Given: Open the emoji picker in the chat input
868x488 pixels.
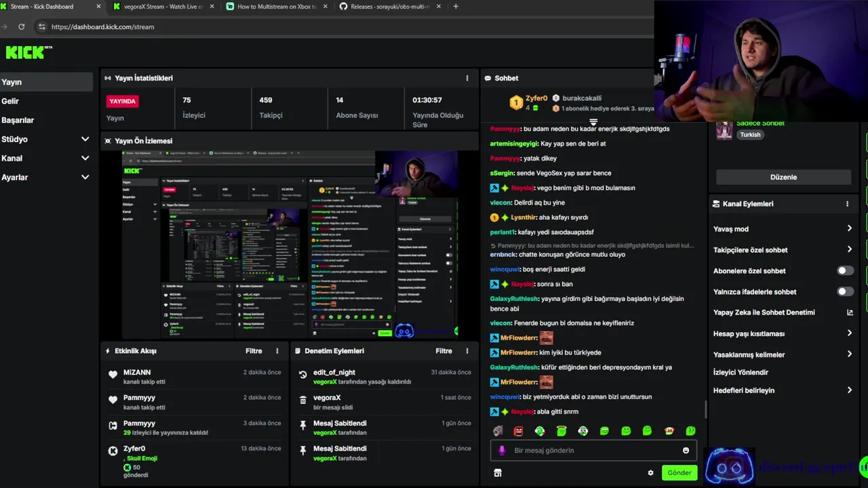Looking at the screenshot, I should click(686, 450).
